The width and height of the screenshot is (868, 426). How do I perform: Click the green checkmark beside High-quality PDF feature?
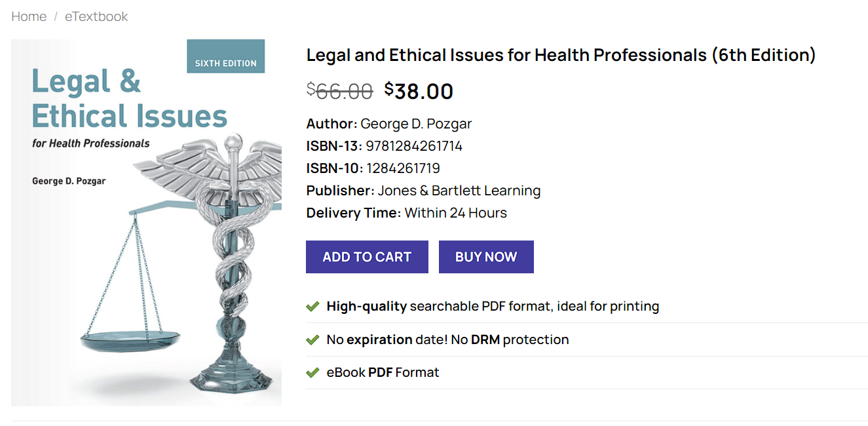(312, 306)
